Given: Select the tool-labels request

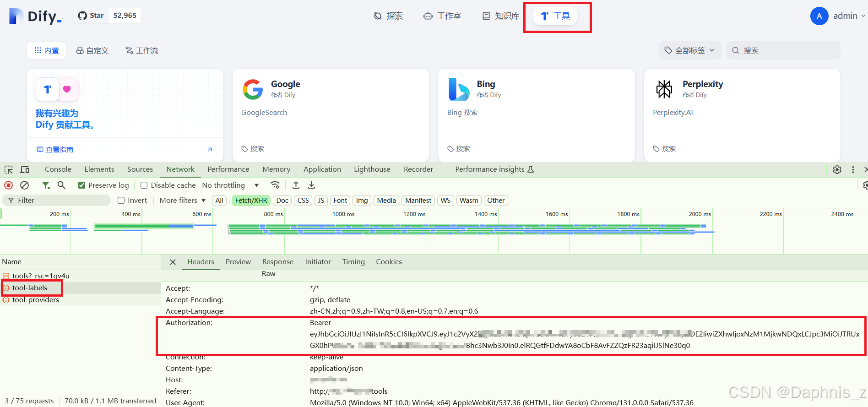Looking at the screenshot, I should pyautogui.click(x=80, y=288).
